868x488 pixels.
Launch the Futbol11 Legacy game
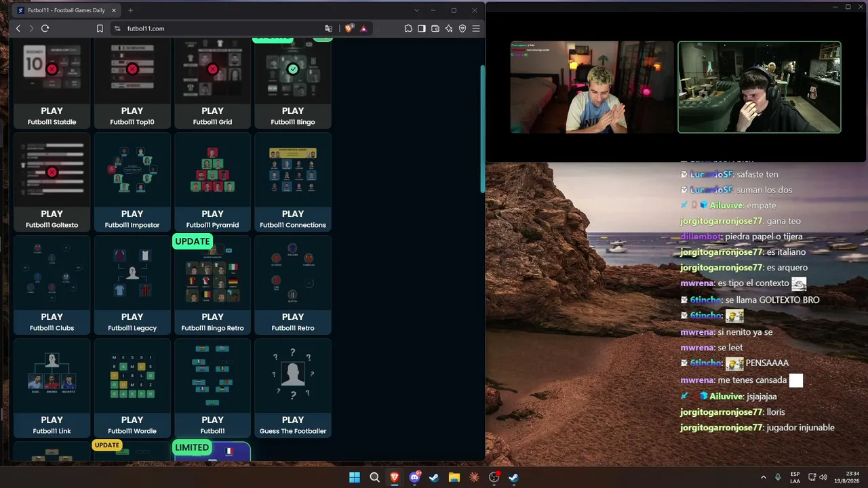tap(132, 285)
